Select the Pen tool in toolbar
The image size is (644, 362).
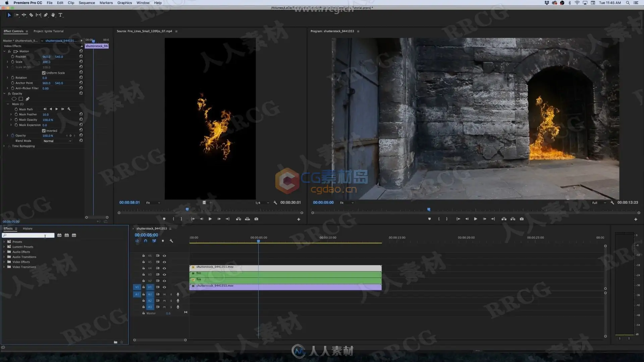click(x=46, y=15)
